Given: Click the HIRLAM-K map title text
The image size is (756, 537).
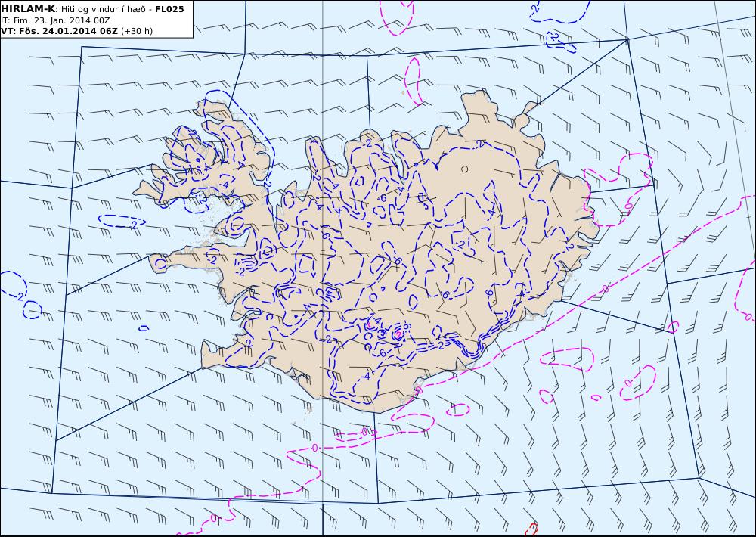Looking at the screenshot, I should click(29, 9).
